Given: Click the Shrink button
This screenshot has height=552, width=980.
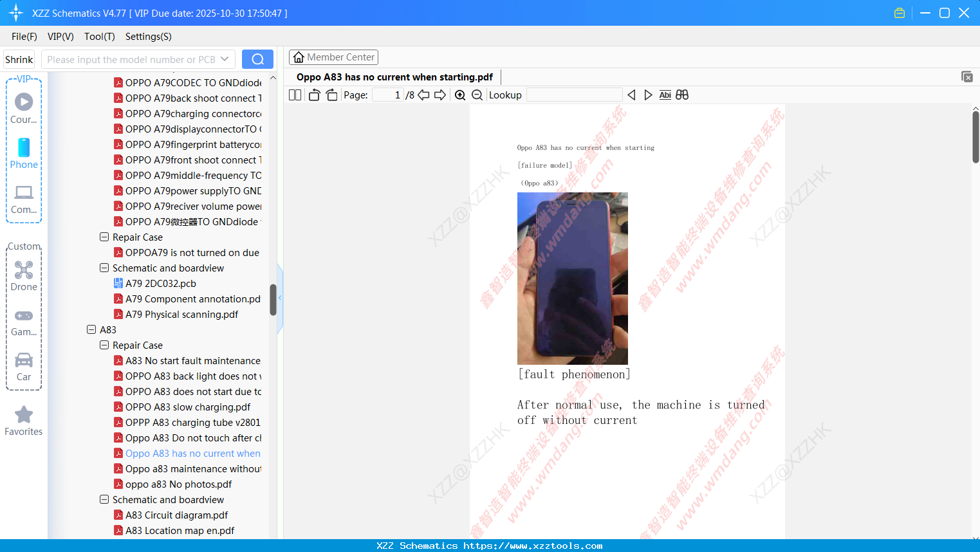Looking at the screenshot, I should click(19, 59).
